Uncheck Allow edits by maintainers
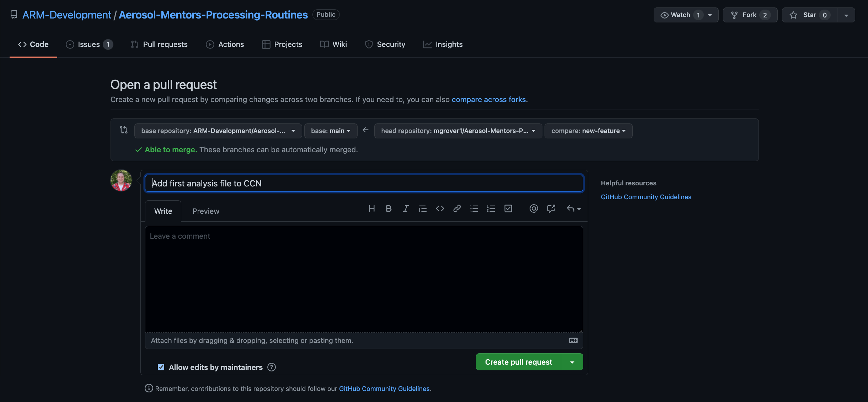The width and height of the screenshot is (868, 402). click(x=161, y=367)
